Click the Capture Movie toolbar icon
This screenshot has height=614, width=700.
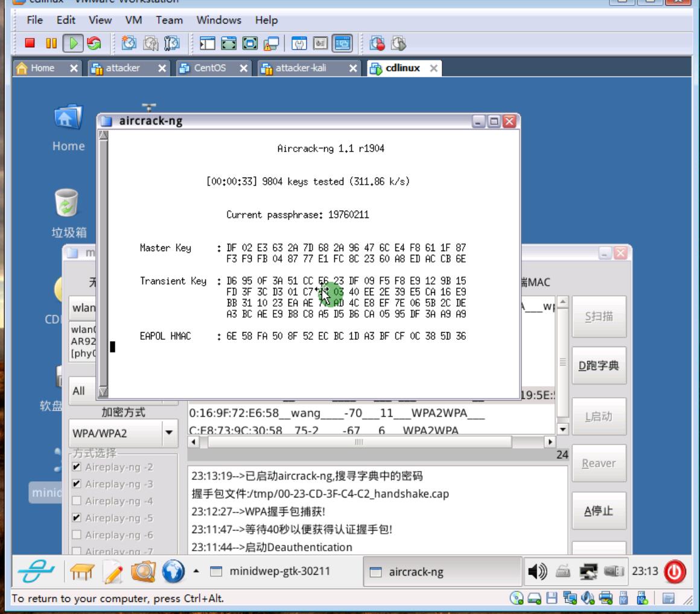pyautogui.click(x=399, y=43)
